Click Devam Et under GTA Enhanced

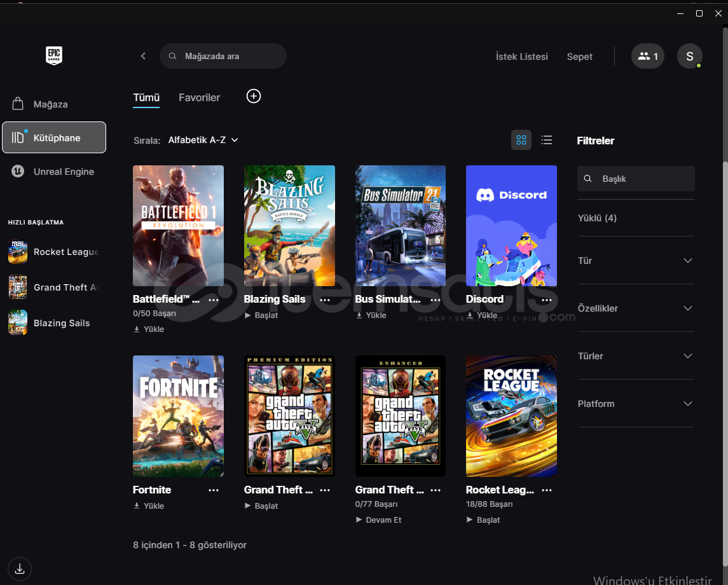click(x=378, y=520)
